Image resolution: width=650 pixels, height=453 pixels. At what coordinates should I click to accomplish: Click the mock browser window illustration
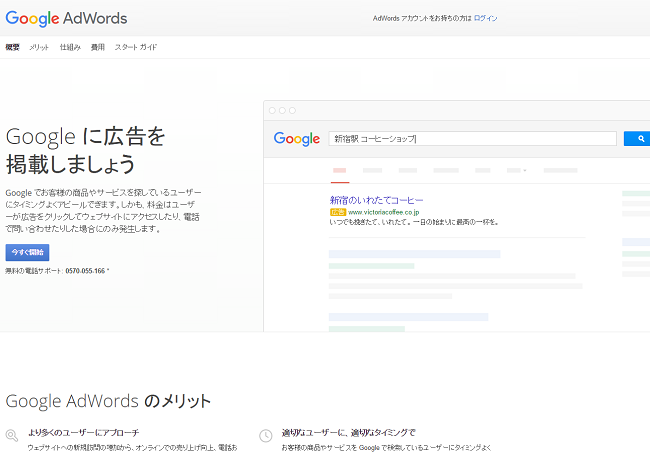tap(457, 216)
